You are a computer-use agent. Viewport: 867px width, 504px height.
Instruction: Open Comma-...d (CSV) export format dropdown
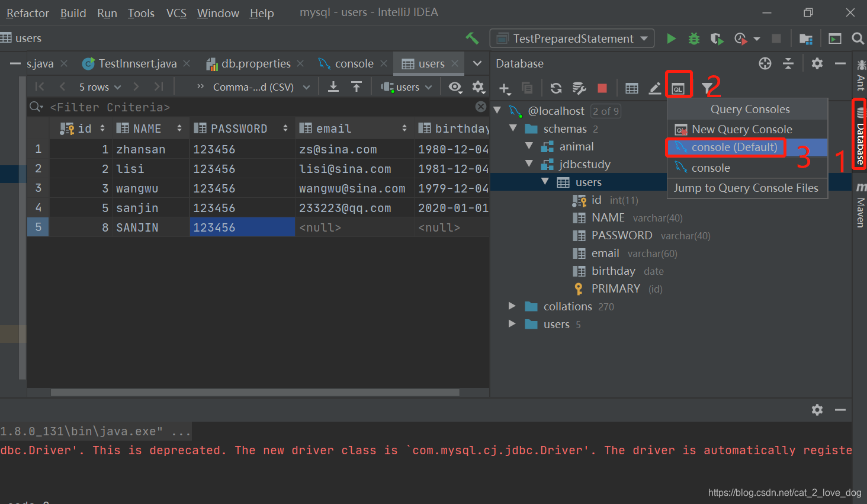pos(261,87)
